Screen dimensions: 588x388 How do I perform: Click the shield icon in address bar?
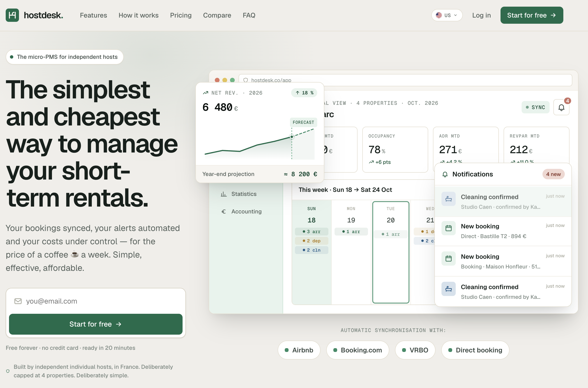click(x=246, y=80)
